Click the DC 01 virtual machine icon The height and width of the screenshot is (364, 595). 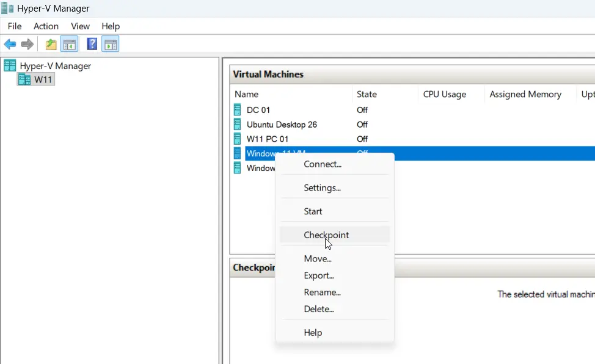(x=237, y=110)
